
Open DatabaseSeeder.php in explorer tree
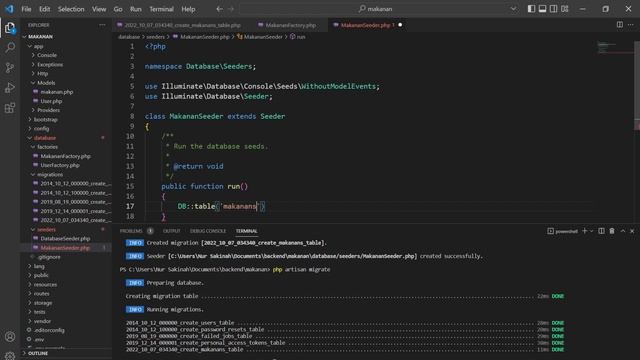67,239
